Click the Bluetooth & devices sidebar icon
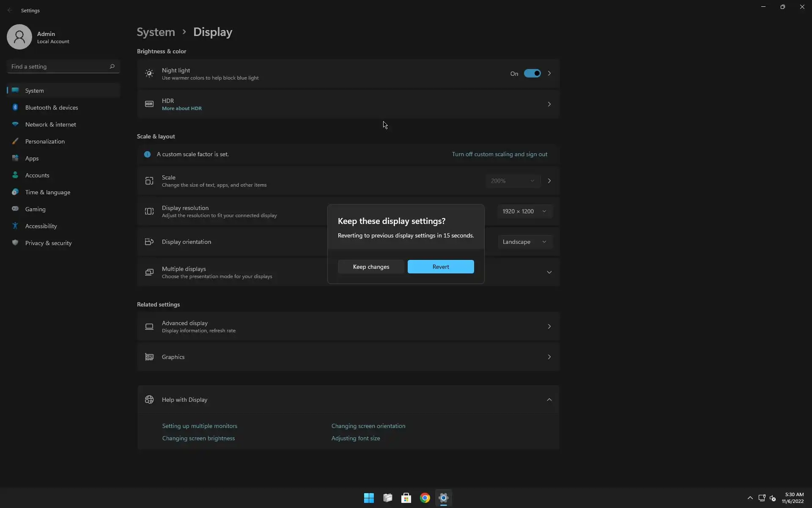The image size is (812, 508). pos(15,108)
